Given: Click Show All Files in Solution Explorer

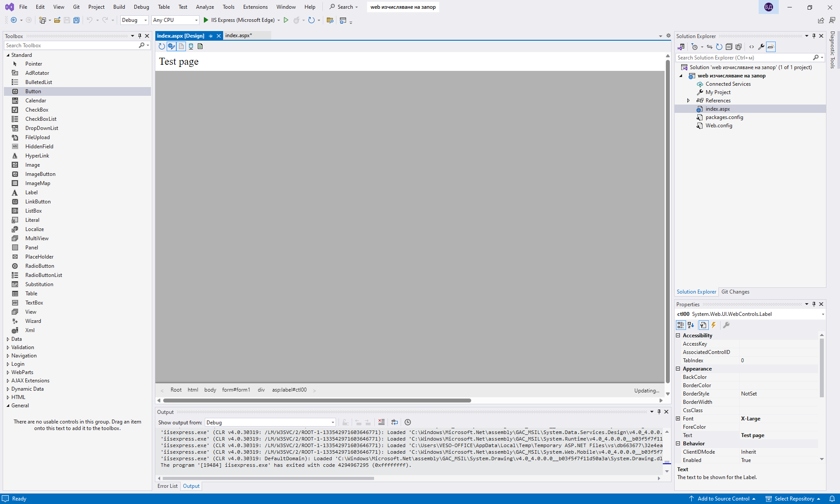Looking at the screenshot, I should coord(738,47).
